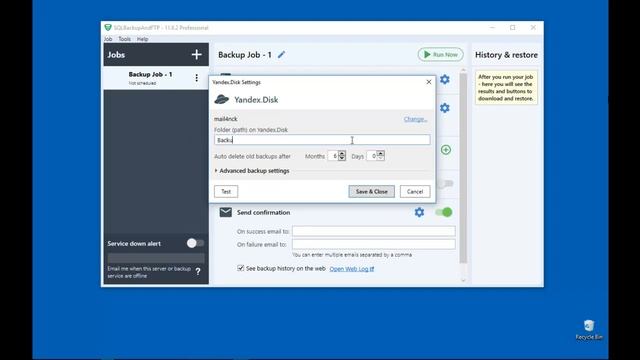Screen dimensions: 640x360
Task: Increase Months value with up arrow
Action: pos(342,153)
